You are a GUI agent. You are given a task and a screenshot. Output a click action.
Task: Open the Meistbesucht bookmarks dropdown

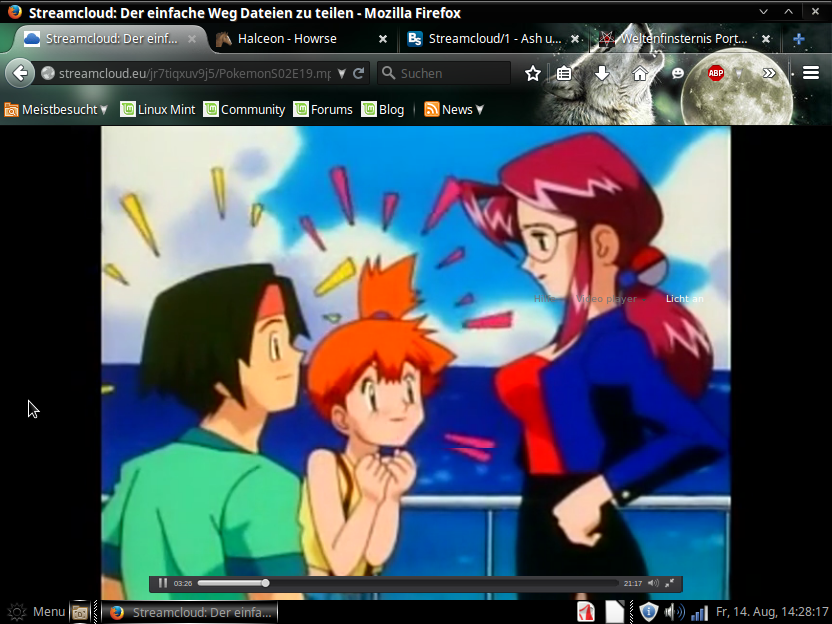(56, 109)
